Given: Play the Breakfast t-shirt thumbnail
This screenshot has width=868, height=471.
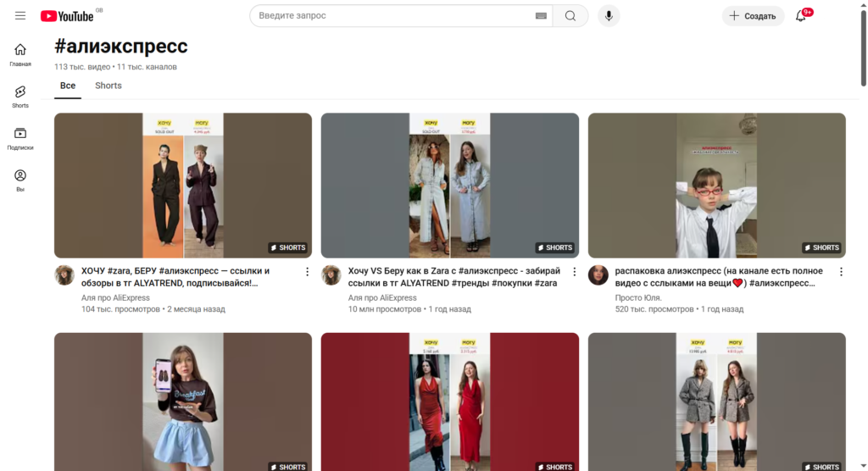Looking at the screenshot, I should point(183,402).
